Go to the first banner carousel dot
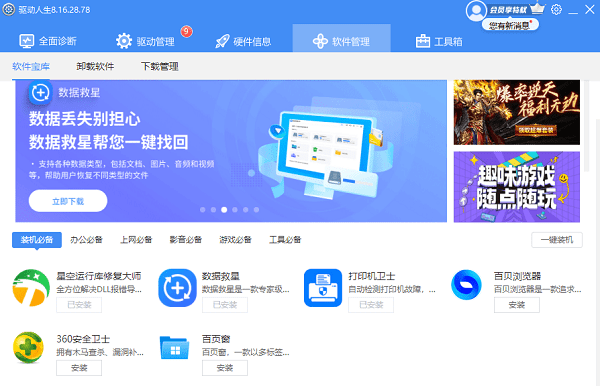The height and width of the screenshot is (386, 600). pyautogui.click(x=203, y=210)
